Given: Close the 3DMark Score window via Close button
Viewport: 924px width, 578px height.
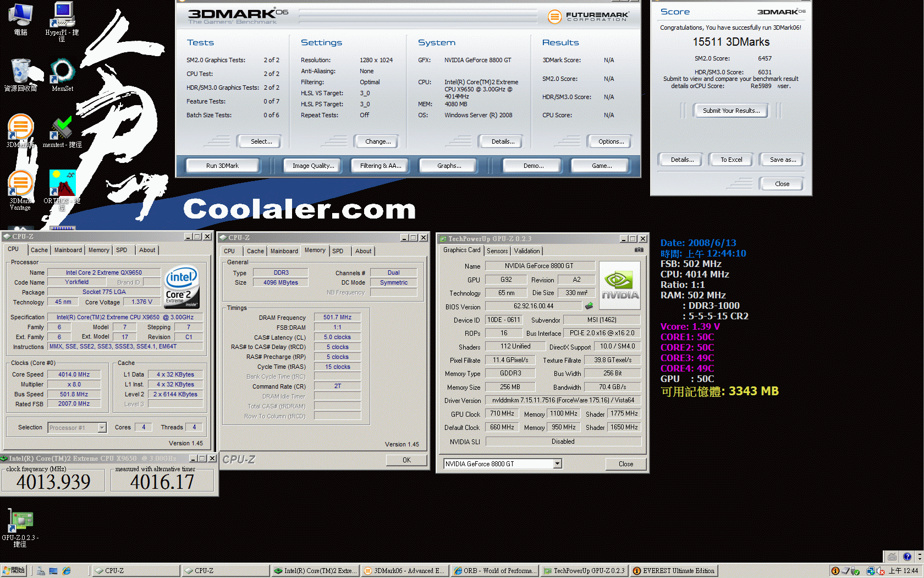Looking at the screenshot, I should (782, 184).
